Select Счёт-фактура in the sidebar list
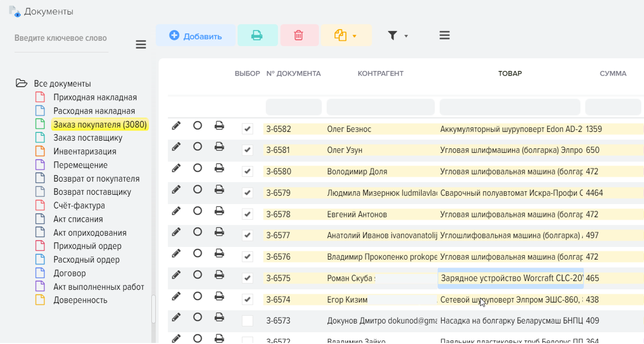 point(79,205)
